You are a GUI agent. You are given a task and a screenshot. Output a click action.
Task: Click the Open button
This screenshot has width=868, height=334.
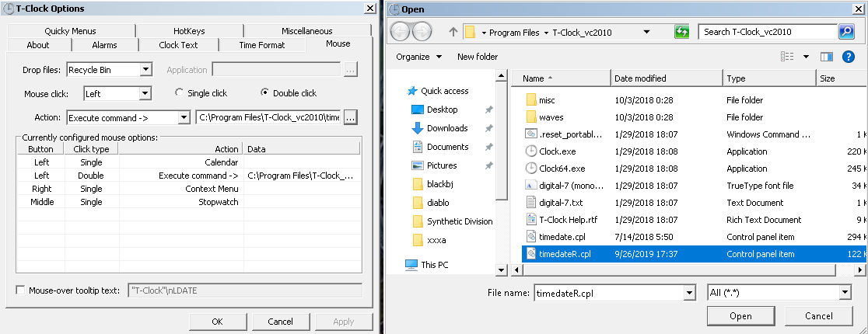(740, 316)
